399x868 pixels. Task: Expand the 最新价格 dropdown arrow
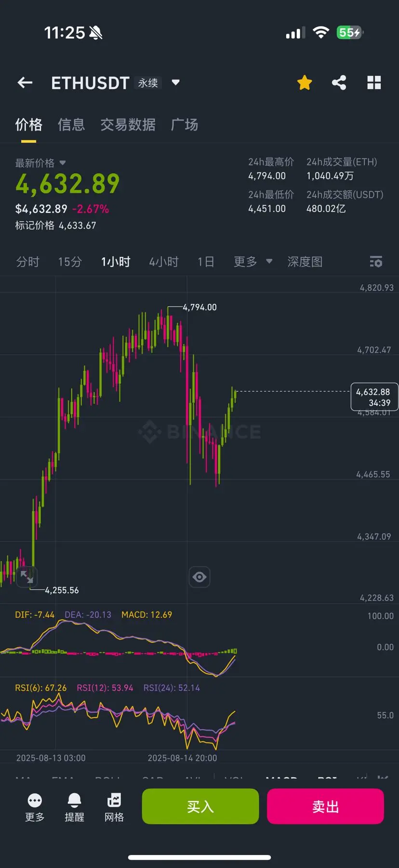click(62, 163)
